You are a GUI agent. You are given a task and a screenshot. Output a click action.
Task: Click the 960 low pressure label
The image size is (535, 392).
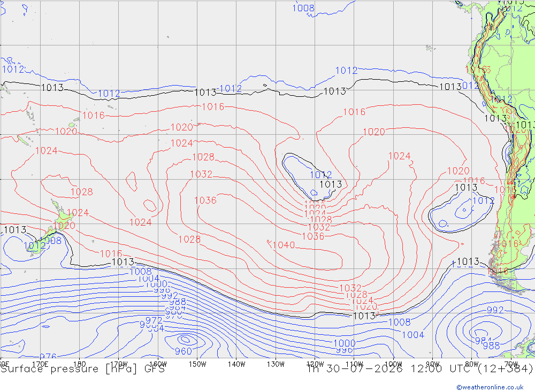(x=183, y=351)
